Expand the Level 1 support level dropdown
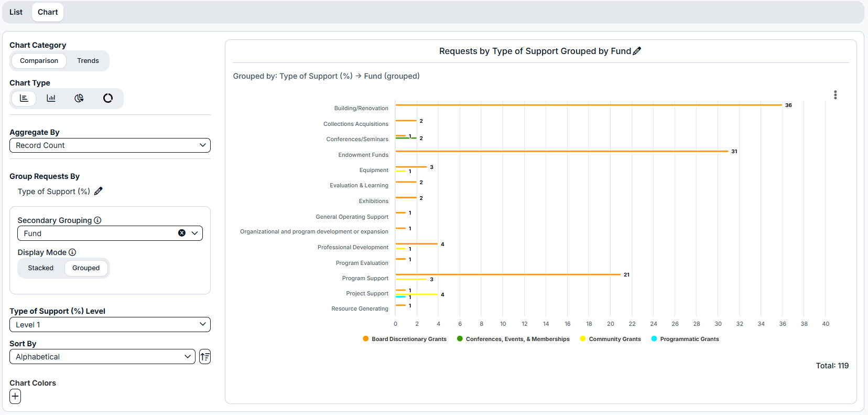868x415 pixels. click(x=110, y=325)
